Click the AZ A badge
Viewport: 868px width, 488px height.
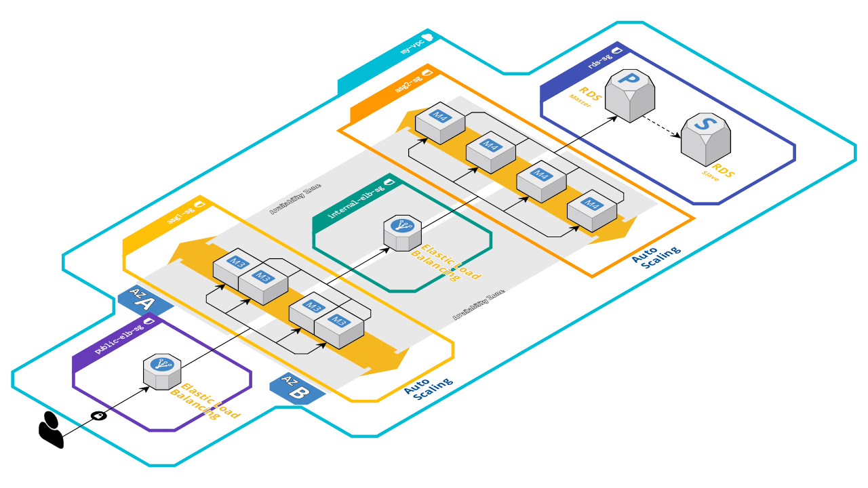(x=144, y=301)
